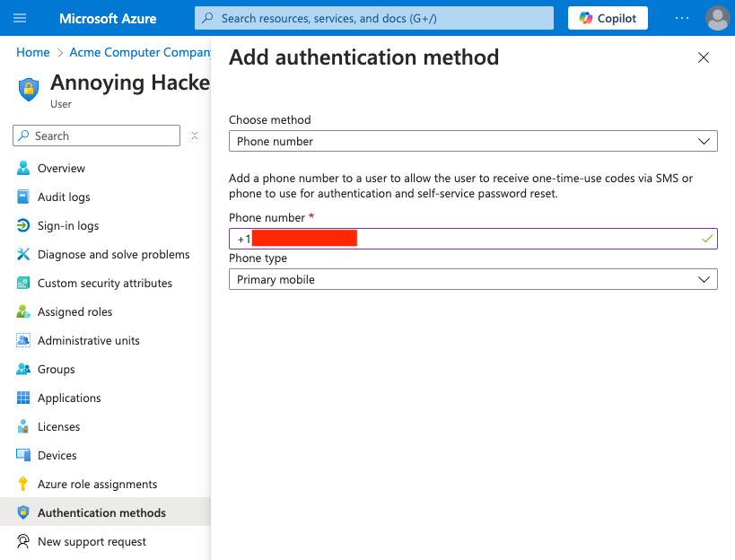Click the Assigned roles icon
Image resolution: width=735 pixels, height=560 pixels.
click(x=23, y=311)
